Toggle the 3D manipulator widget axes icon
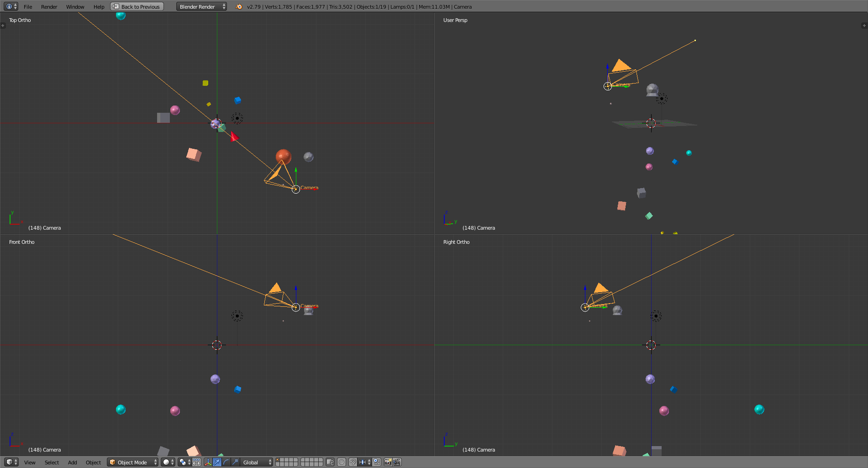 (x=208, y=462)
